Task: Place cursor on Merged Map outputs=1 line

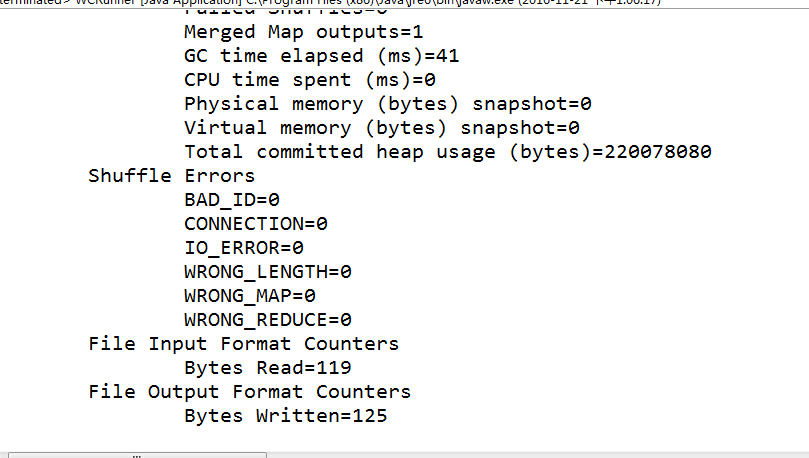Action: 290,32
